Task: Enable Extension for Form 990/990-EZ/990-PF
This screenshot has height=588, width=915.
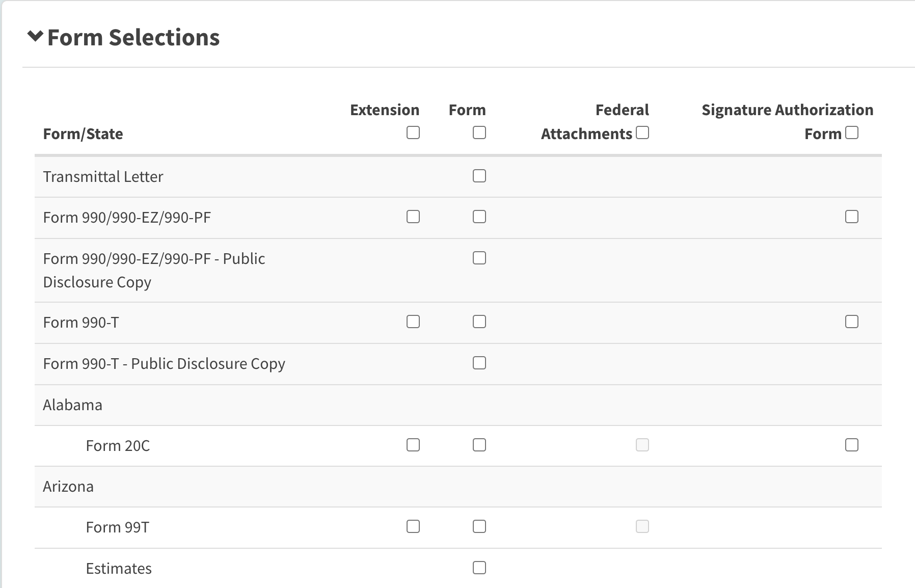Action: (413, 217)
